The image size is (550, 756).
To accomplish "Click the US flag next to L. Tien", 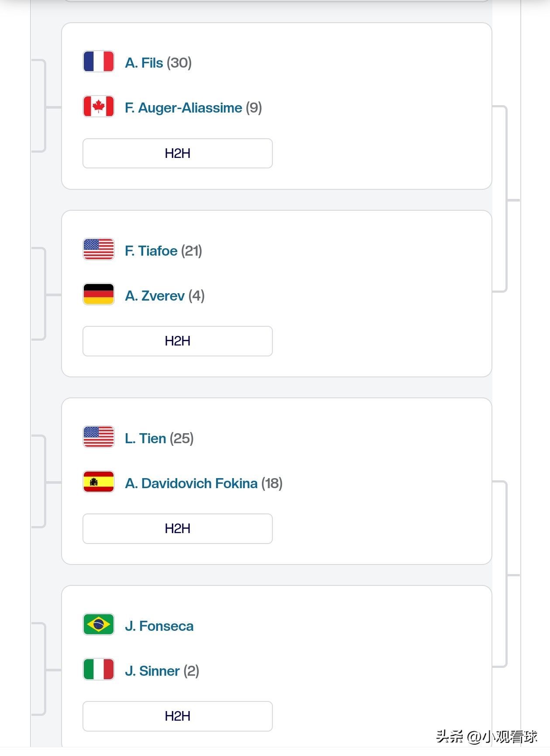I will click(x=99, y=437).
